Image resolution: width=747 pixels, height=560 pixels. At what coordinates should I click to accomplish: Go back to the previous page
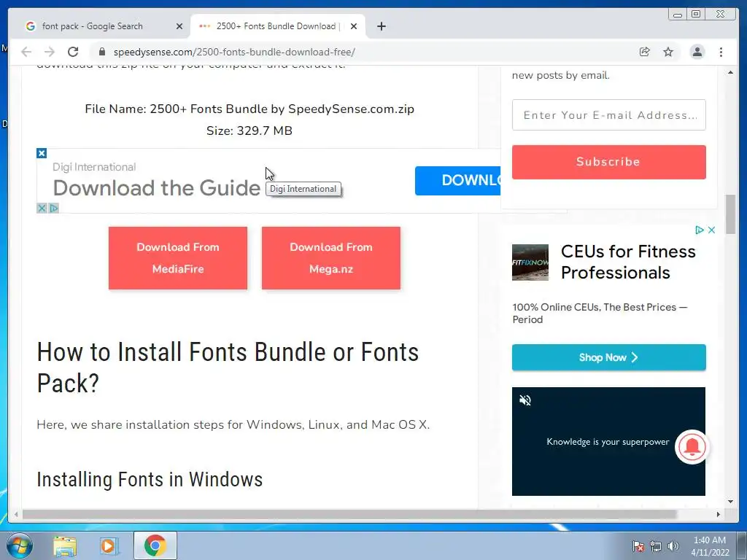[x=26, y=52]
